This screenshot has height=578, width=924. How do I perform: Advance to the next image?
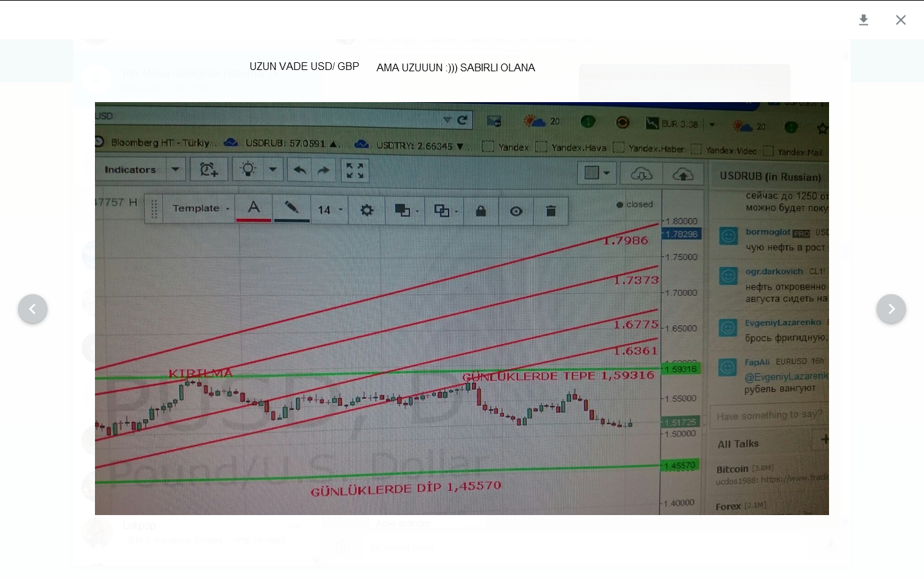(x=891, y=309)
